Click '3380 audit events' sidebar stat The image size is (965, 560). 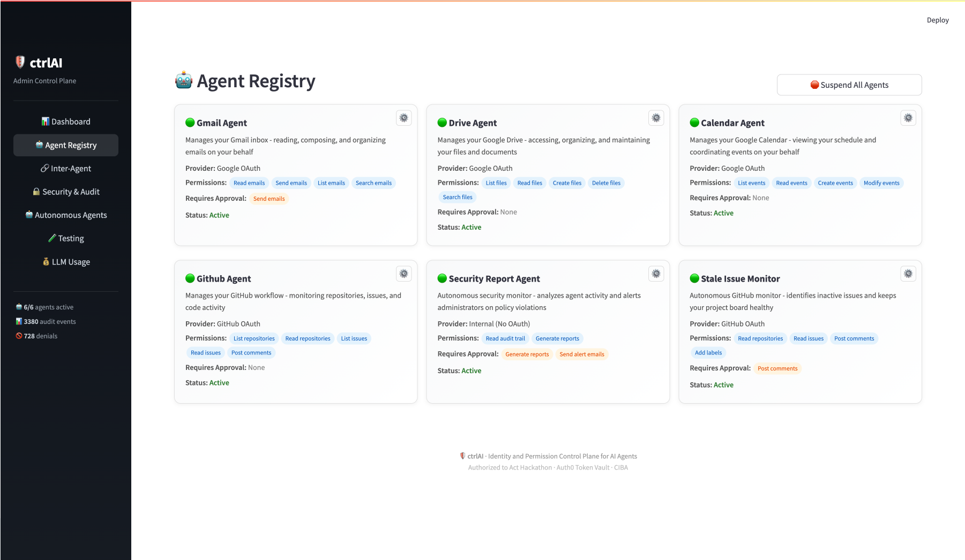(x=46, y=322)
